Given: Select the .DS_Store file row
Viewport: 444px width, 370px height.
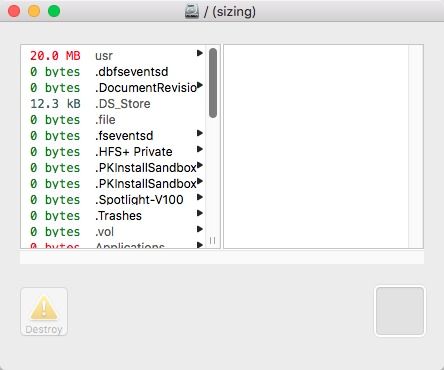Looking at the screenshot, I should coord(113,104).
